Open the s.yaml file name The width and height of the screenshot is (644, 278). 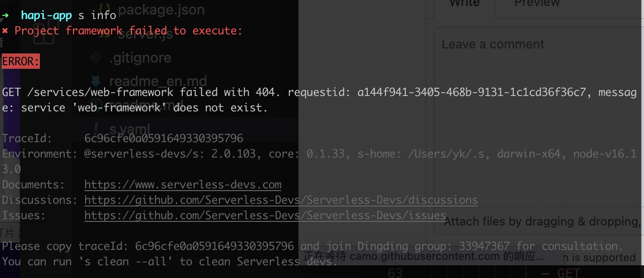(x=130, y=129)
